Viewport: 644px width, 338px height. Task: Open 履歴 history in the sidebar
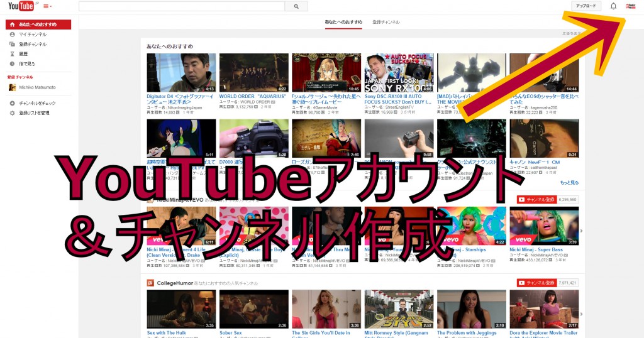click(x=23, y=54)
